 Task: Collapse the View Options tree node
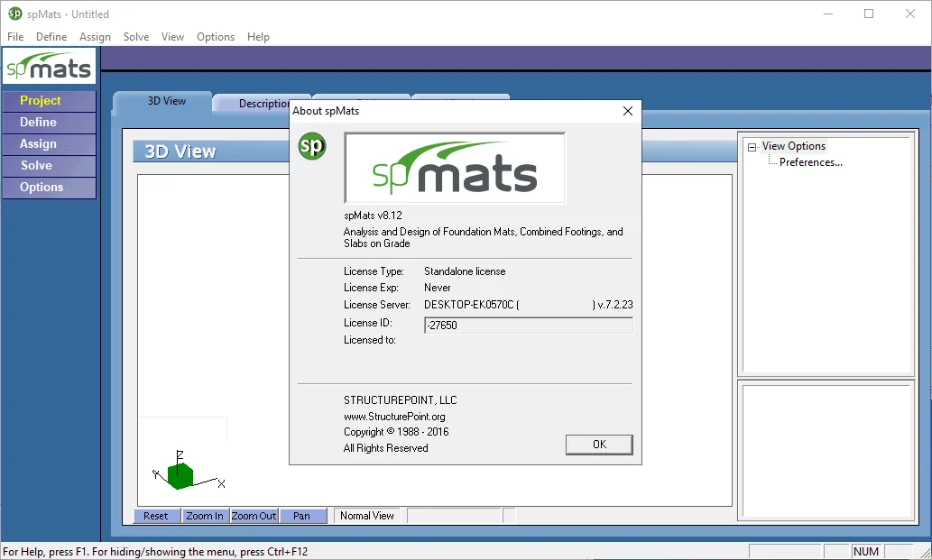click(x=752, y=147)
